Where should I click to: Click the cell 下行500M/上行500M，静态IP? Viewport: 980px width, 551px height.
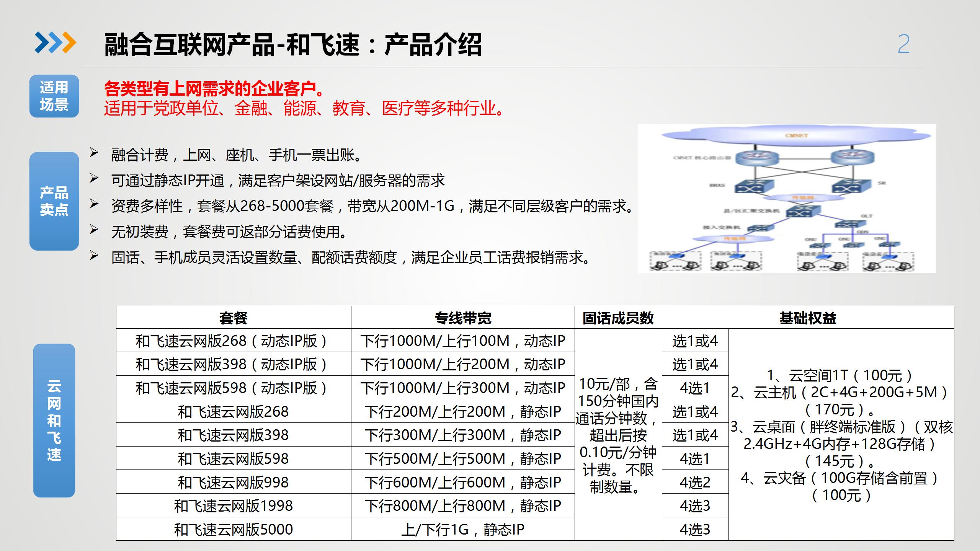pos(463,458)
